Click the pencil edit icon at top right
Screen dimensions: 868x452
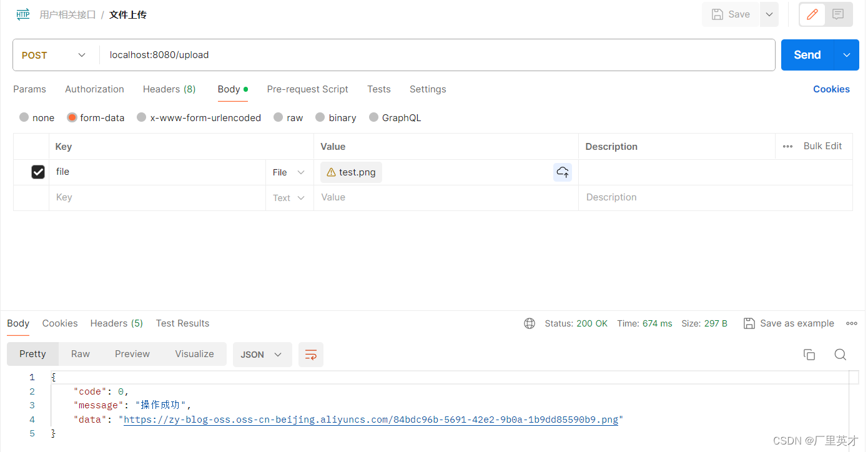[x=812, y=14]
